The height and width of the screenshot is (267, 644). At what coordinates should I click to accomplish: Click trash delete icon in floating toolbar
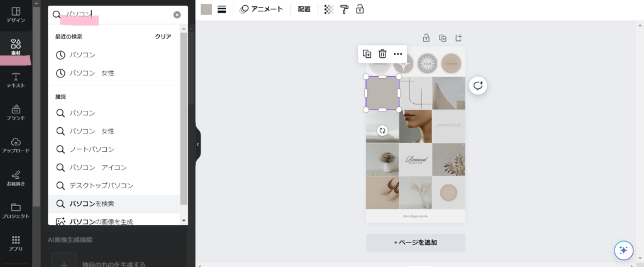[382, 54]
